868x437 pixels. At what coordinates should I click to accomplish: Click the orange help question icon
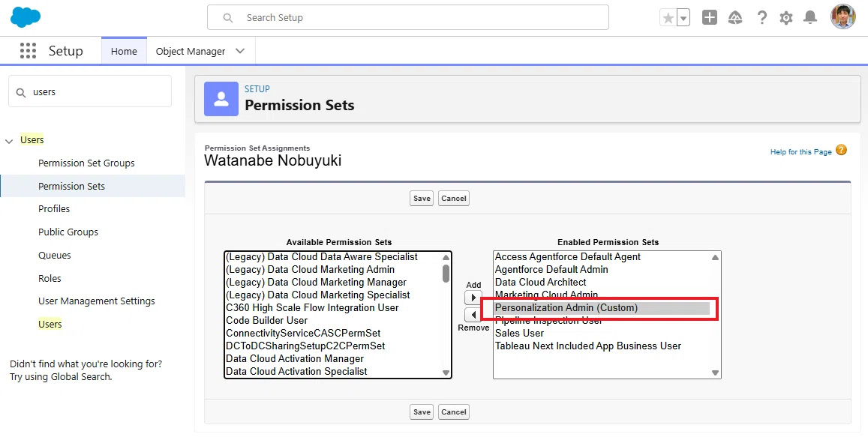(842, 150)
